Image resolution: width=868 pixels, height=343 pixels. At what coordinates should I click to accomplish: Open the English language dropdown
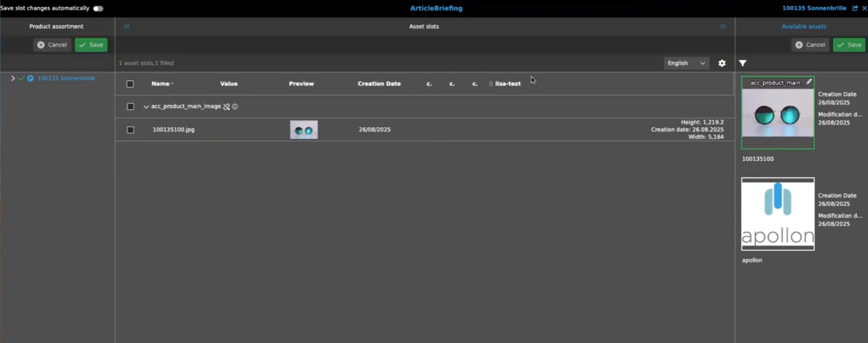tap(686, 63)
